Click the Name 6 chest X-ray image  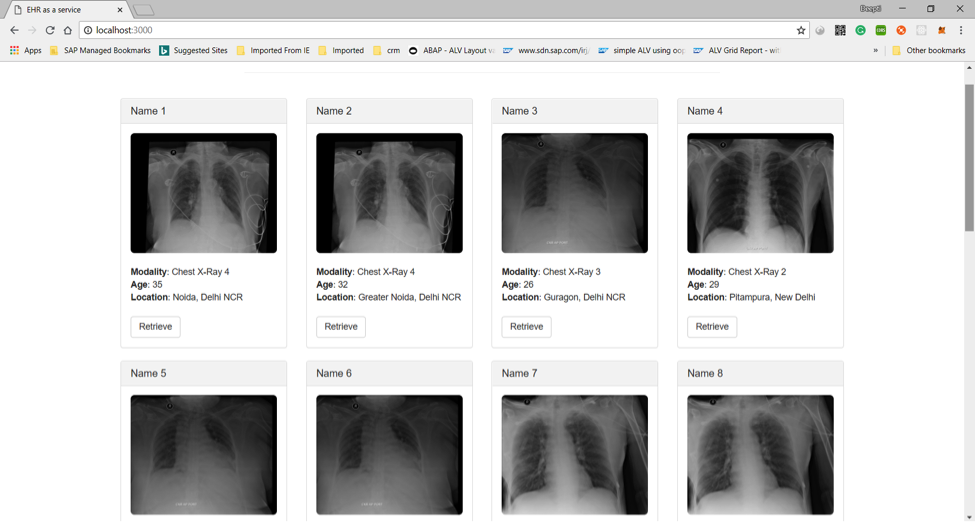point(389,455)
